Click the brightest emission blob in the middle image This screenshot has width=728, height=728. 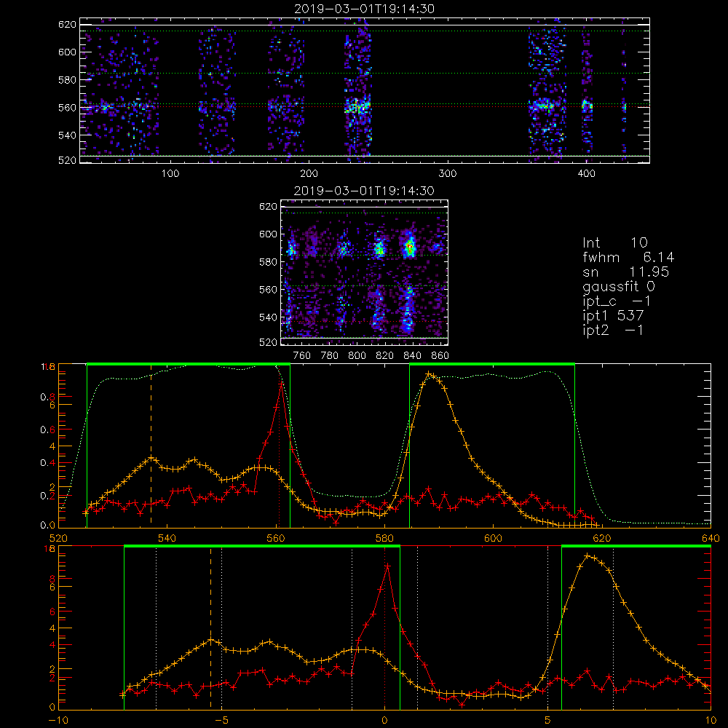pyautogui.click(x=410, y=247)
